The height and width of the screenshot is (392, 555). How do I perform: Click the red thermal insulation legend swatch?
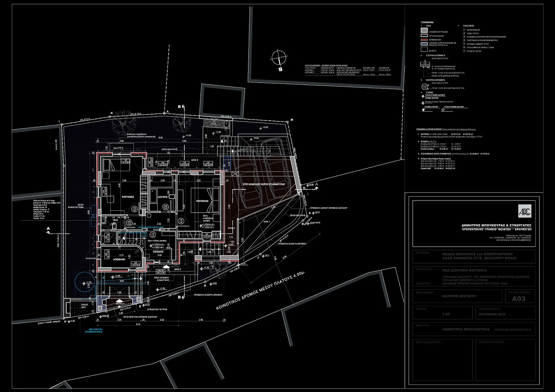[x=424, y=40]
